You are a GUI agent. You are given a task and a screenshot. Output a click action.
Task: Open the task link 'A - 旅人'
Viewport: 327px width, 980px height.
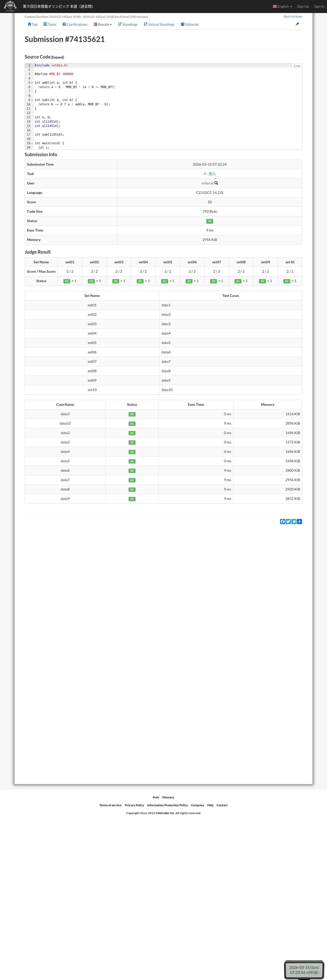209,174
